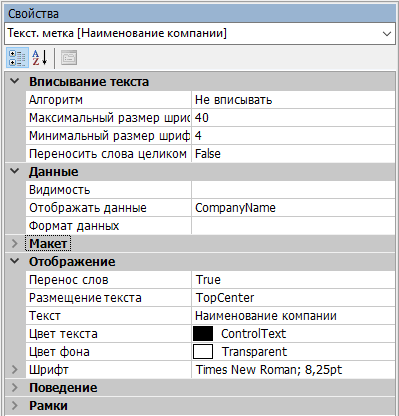Image resolution: width=399 pixels, height=416 pixels.
Task: Edit the Текст value Наименование компании
Action: [293, 316]
